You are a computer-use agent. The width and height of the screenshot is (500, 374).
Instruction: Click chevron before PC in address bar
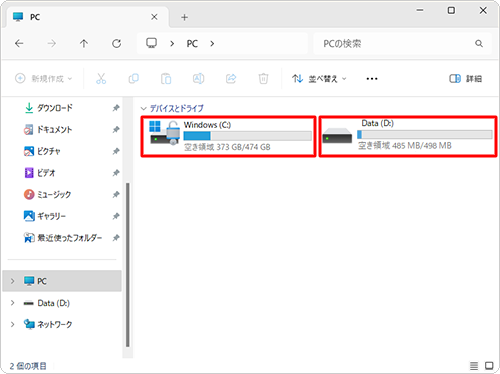tap(172, 44)
